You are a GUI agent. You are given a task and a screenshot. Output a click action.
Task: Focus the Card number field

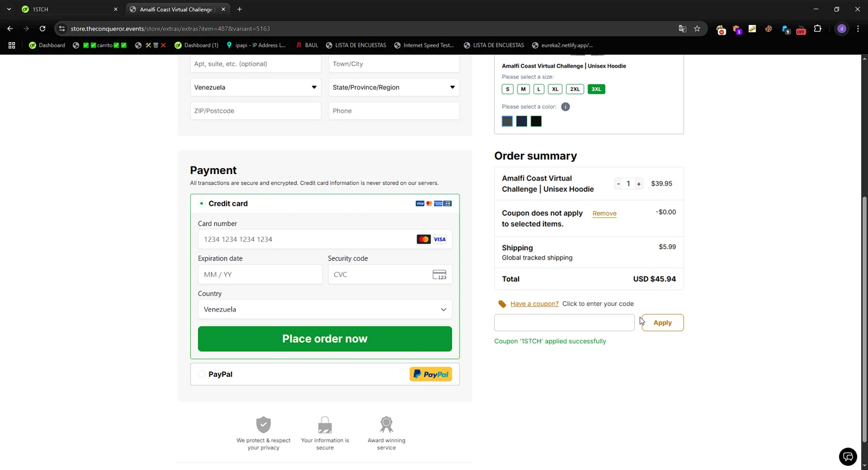pyautogui.click(x=325, y=239)
